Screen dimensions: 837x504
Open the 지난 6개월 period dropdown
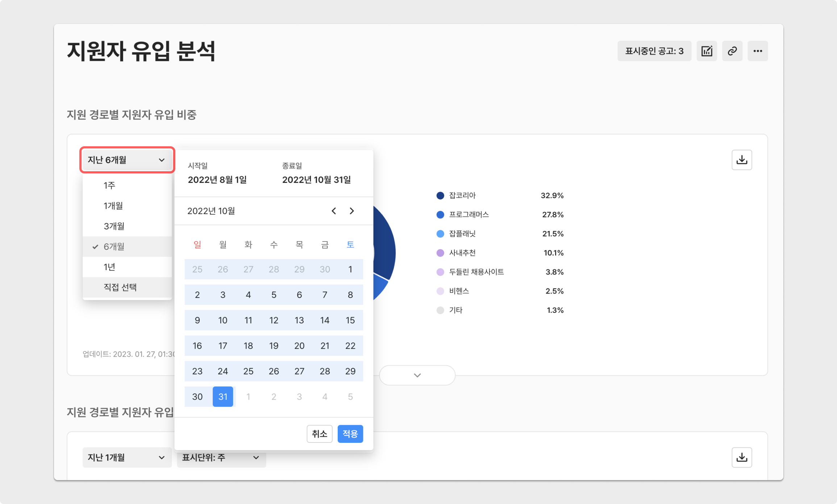tap(127, 160)
